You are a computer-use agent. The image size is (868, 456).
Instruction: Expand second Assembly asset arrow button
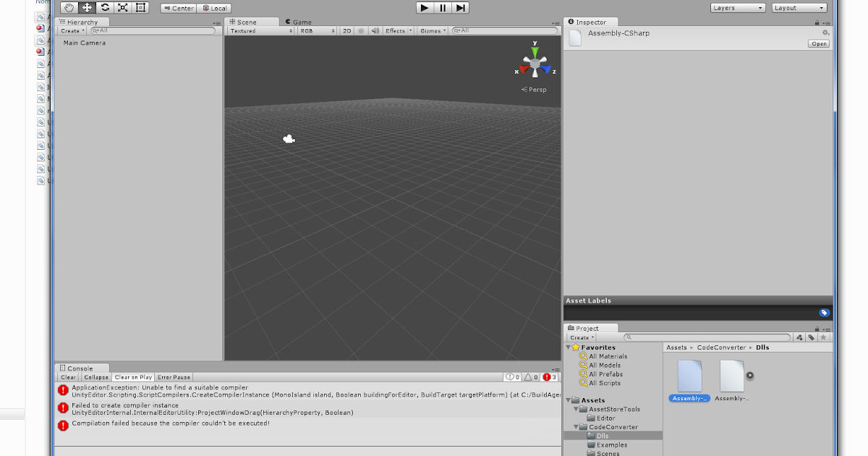tap(750, 376)
